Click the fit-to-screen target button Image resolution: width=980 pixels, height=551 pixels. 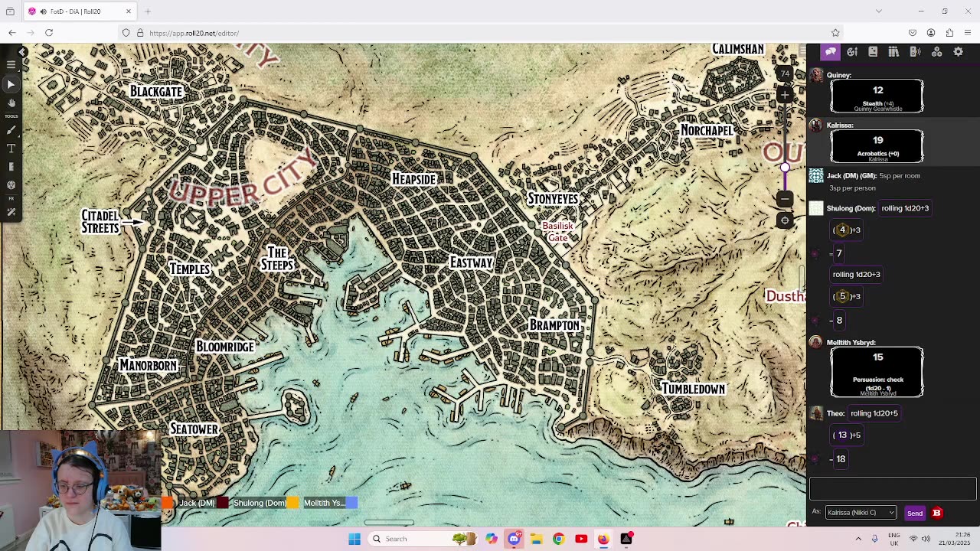click(785, 220)
